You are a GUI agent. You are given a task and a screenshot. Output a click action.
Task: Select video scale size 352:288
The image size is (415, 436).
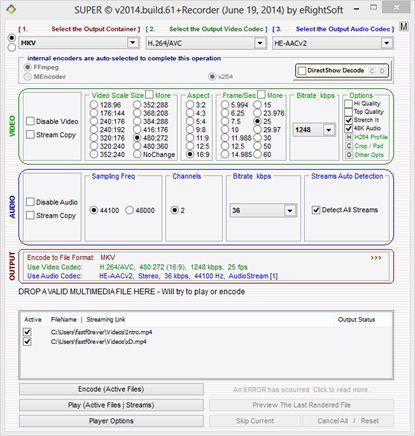click(137, 105)
